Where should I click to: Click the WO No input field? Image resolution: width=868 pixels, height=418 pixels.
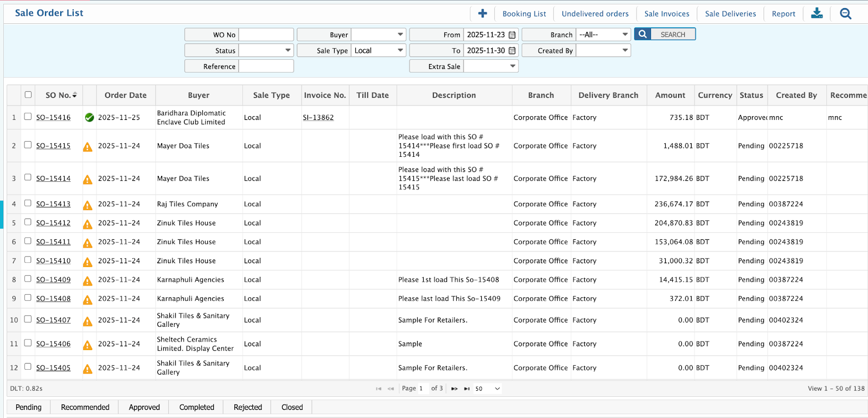pyautogui.click(x=266, y=35)
